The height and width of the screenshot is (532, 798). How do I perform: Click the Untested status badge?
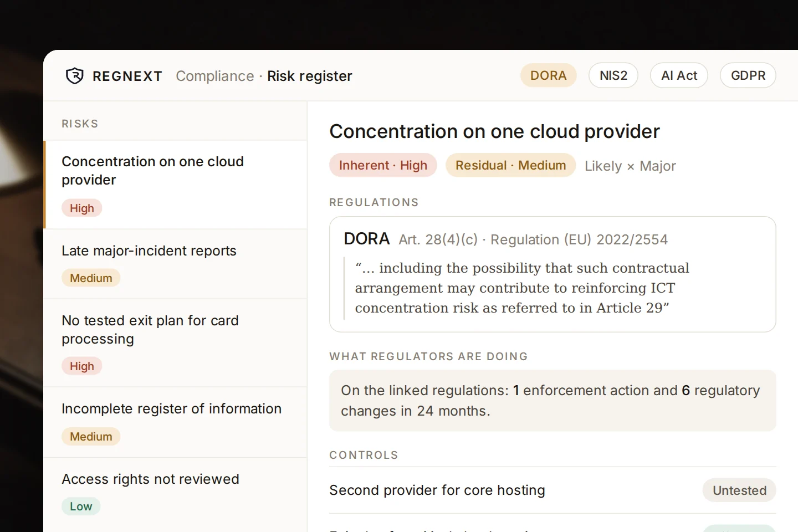click(739, 490)
